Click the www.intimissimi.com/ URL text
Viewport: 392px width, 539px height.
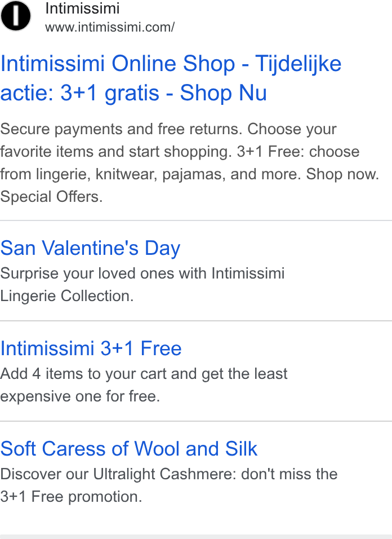coord(110,27)
